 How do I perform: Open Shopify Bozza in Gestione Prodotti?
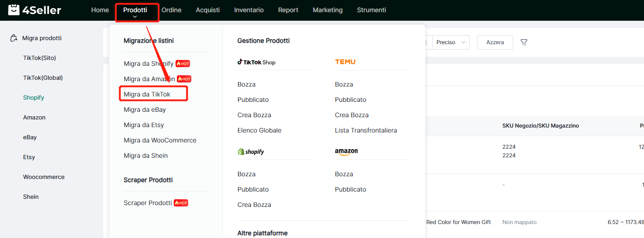click(246, 174)
